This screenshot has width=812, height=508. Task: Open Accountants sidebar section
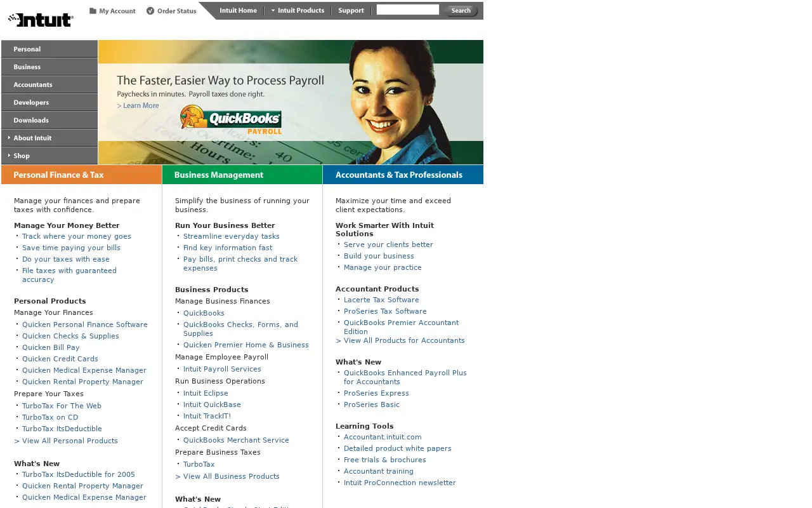tap(49, 84)
